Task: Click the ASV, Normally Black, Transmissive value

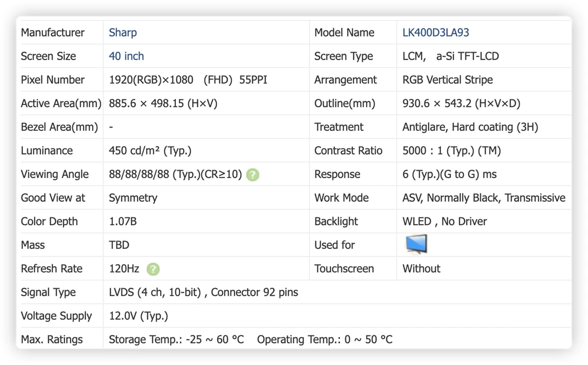Action: coord(484,198)
